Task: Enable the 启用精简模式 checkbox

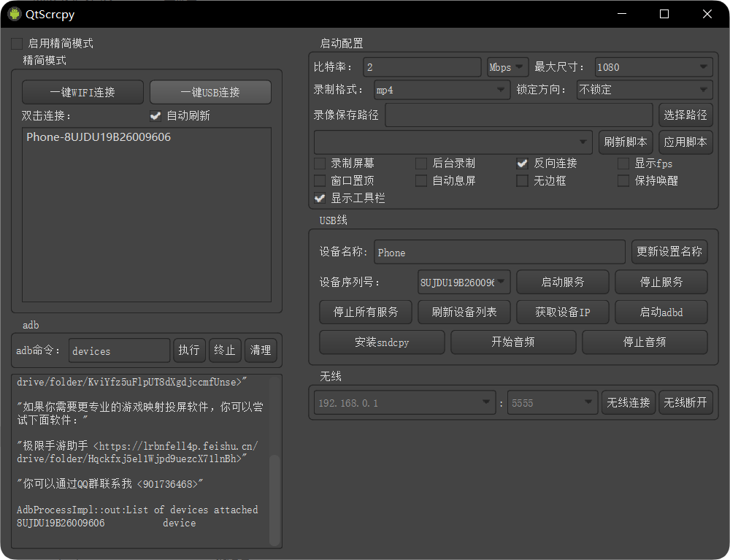Action: [16, 43]
